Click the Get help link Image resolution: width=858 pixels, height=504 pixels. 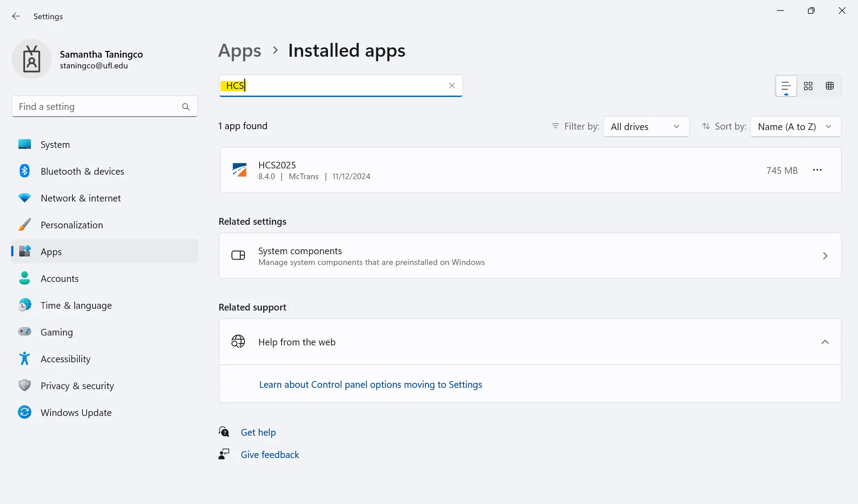(x=258, y=433)
